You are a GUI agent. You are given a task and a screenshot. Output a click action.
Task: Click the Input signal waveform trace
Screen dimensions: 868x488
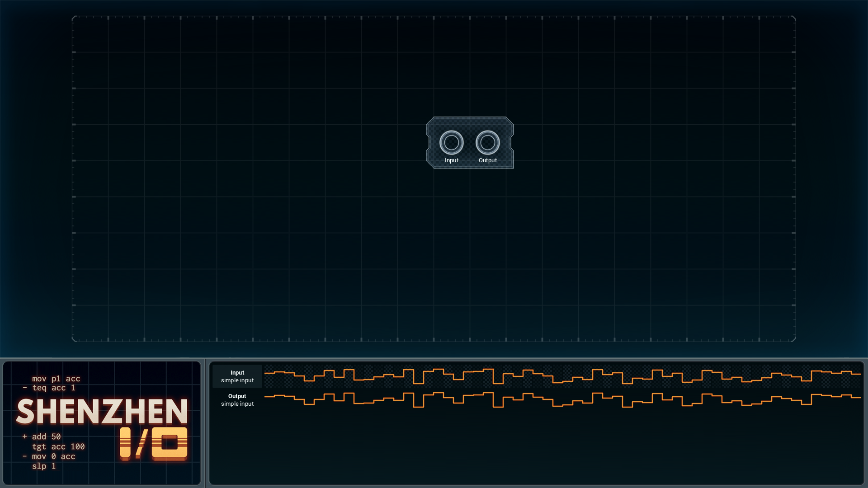pyautogui.click(x=563, y=376)
